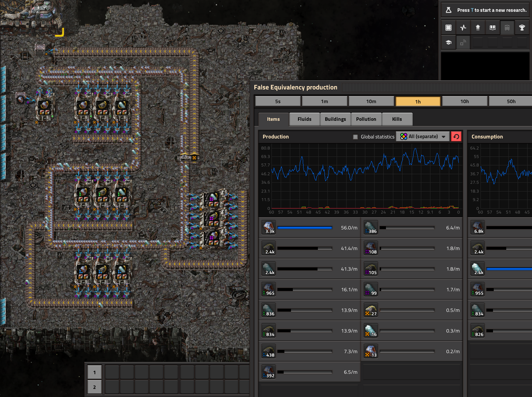Set the time range to 10h

point(465,101)
